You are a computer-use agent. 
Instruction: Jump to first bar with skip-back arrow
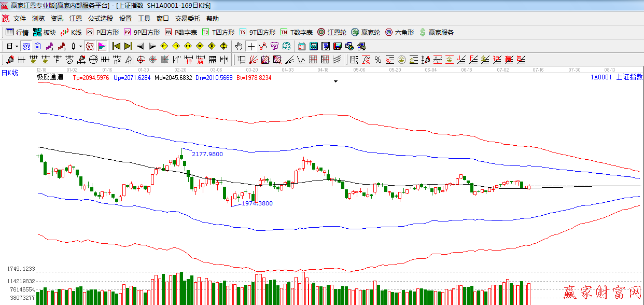116,46
